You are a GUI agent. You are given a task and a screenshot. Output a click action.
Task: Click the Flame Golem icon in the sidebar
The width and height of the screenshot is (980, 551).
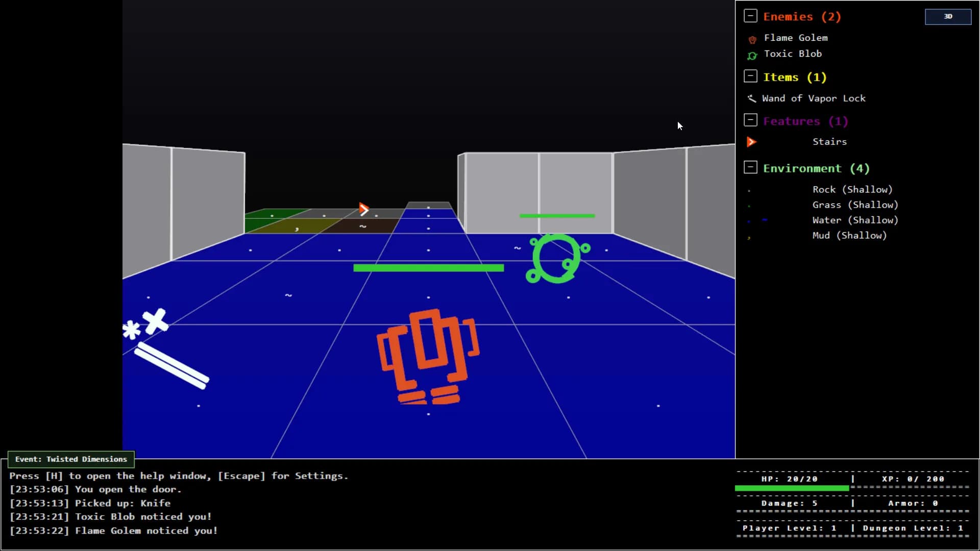coord(752,39)
